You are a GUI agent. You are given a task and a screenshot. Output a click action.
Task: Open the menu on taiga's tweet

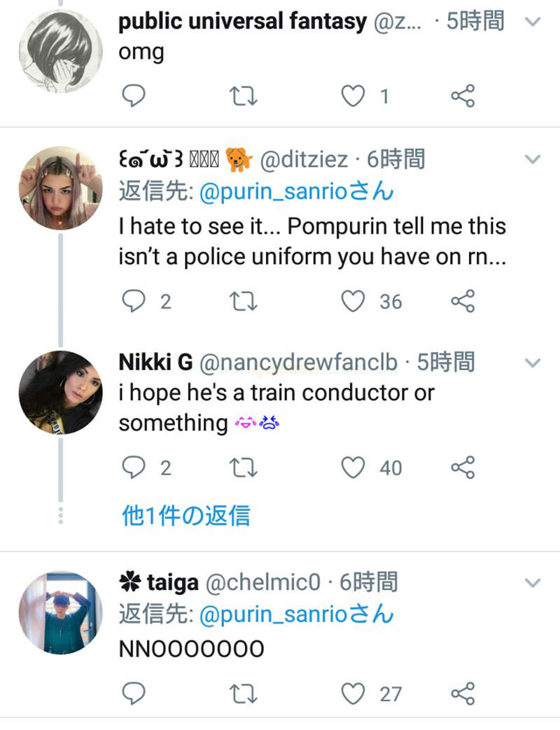(533, 582)
